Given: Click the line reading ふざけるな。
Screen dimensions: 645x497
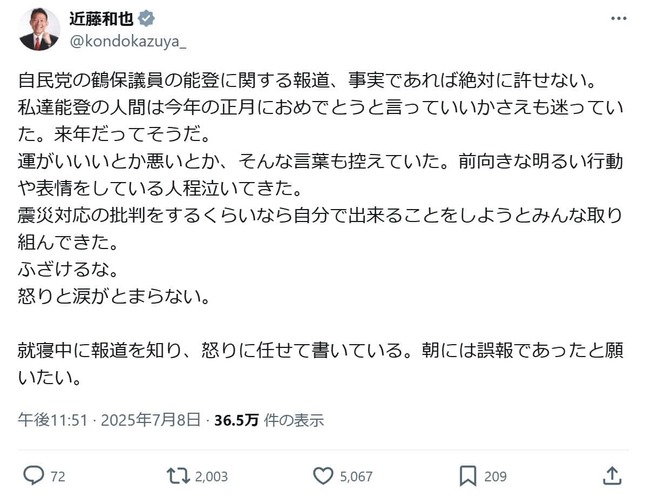Looking at the screenshot, I should coord(61,270).
